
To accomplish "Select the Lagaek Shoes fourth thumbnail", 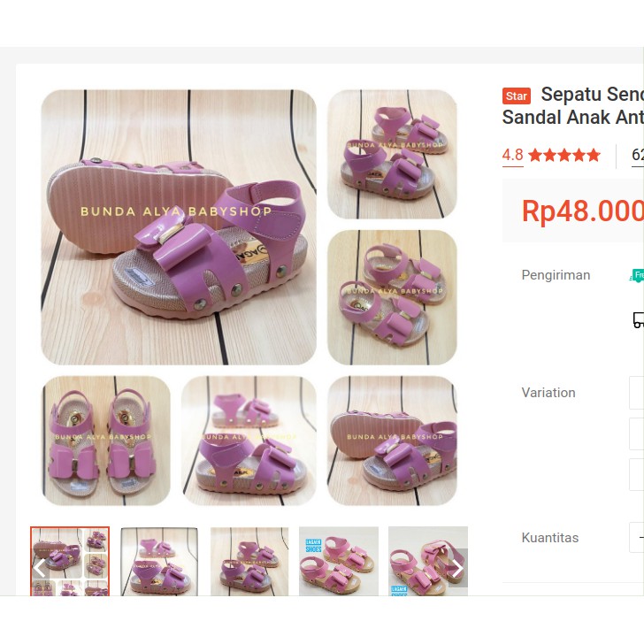I will (x=339, y=561).
